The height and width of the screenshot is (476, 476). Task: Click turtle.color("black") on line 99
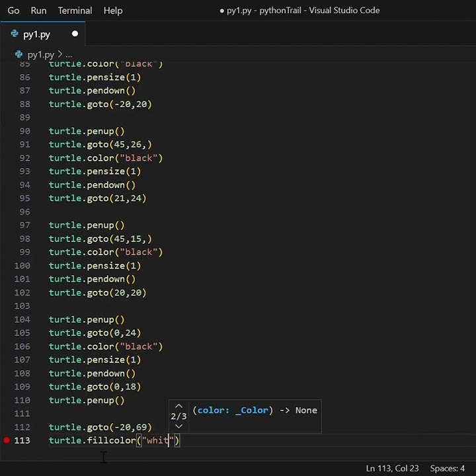tap(106, 253)
